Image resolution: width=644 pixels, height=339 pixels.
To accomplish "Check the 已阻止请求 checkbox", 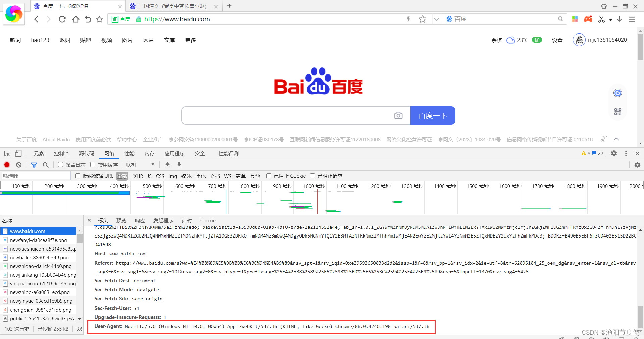I will [x=312, y=176].
